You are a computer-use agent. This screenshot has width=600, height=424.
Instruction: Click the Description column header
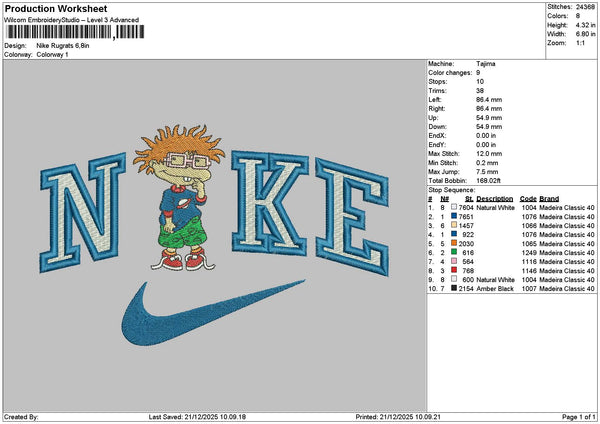tap(494, 199)
